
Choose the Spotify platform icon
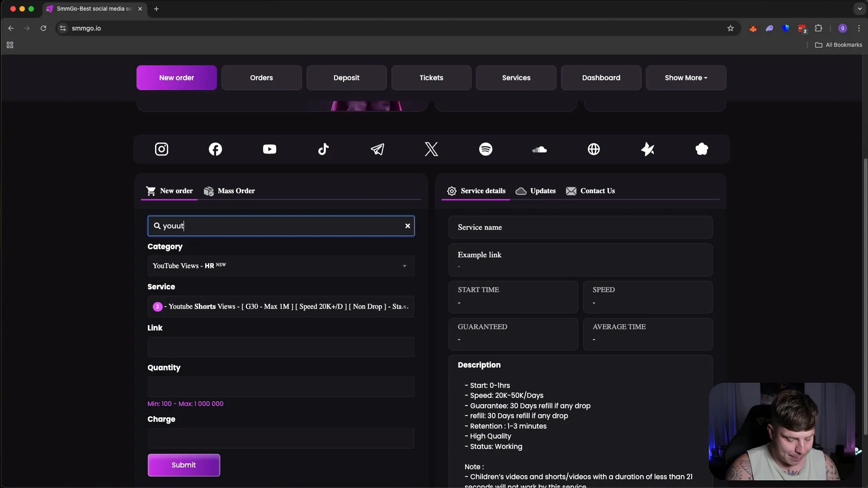[486, 149]
